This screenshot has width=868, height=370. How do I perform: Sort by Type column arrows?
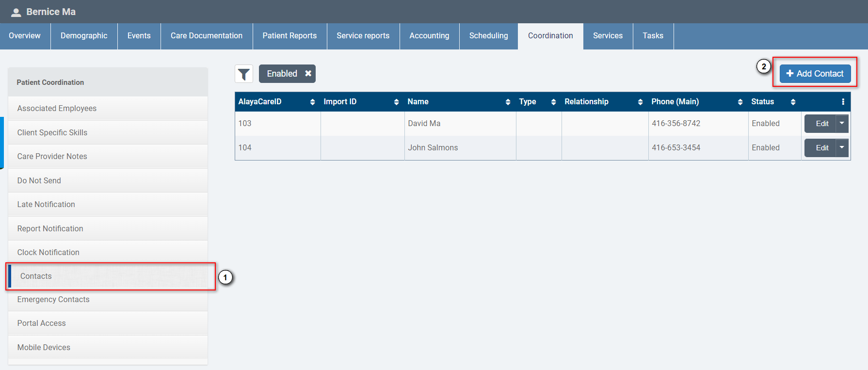tap(553, 102)
